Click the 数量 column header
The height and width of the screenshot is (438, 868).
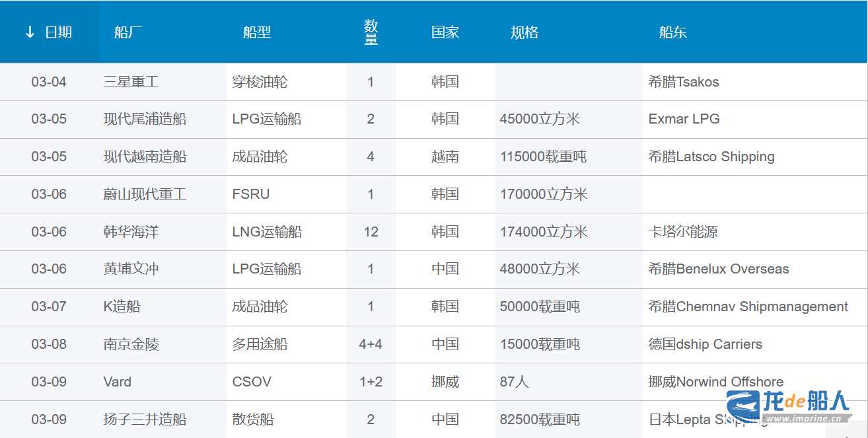click(371, 32)
